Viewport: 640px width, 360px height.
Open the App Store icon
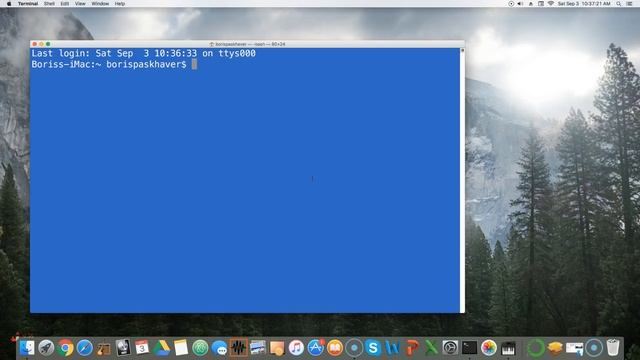(316, 348)
